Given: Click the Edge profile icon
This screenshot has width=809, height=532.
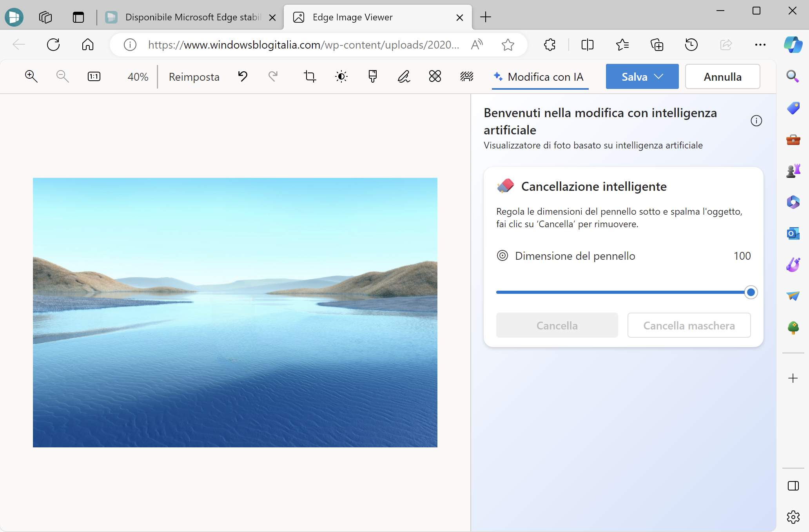Looking at the screenshot, I should pos(14,17).
